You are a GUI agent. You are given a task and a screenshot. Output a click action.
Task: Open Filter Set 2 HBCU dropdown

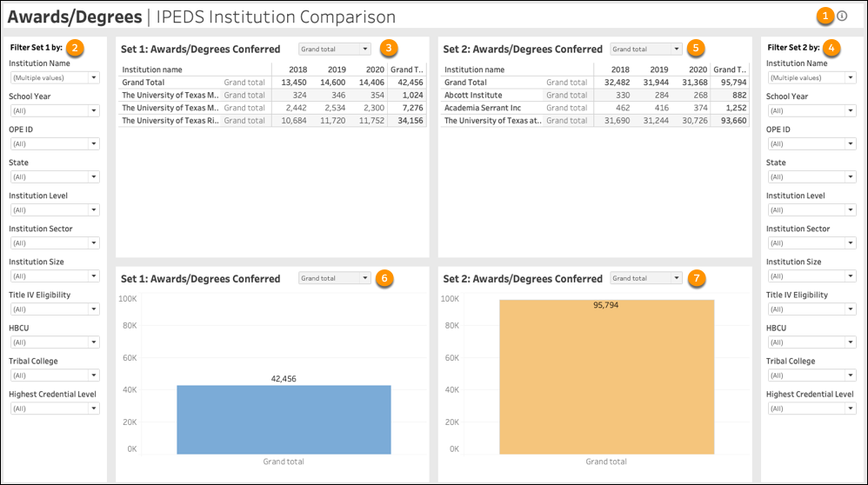click(812, 342)
